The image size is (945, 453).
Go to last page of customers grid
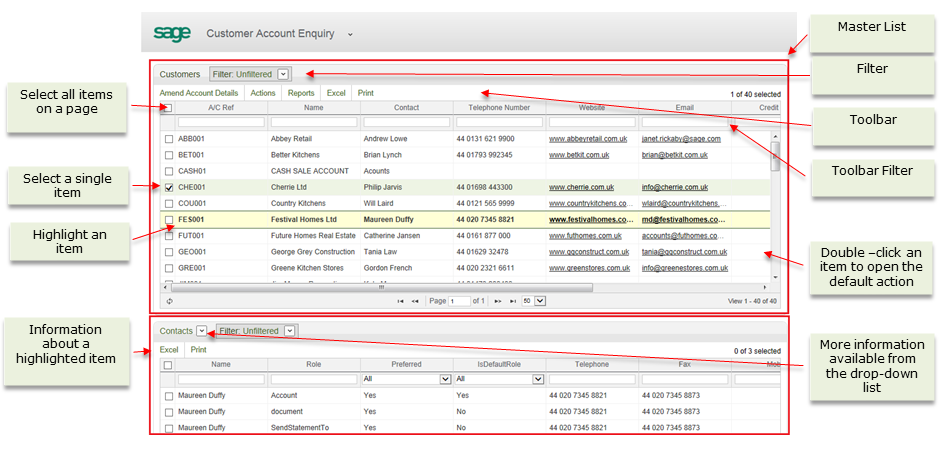(513, 301)
